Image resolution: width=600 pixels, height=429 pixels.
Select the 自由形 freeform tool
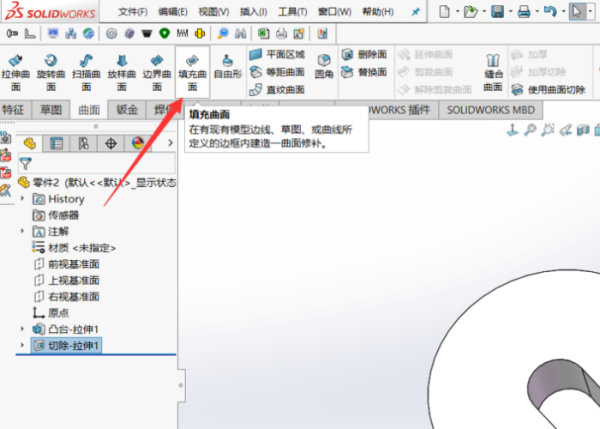coord(228,67)
